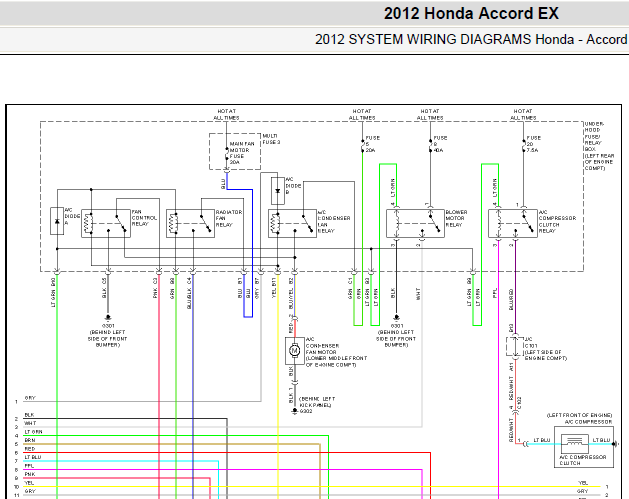Image resolution: width=629 pixels, height=499 pixels.
Task: Click the "FUSE 20 7.5A" label
Action: pos(534,144)
